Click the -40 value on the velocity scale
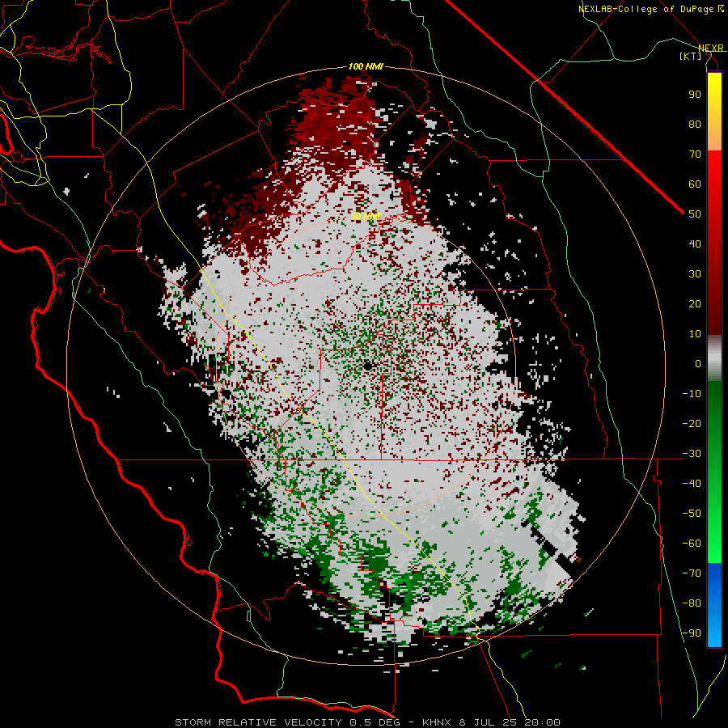Viewport: 728px width, 728px height. click(692, 484)
